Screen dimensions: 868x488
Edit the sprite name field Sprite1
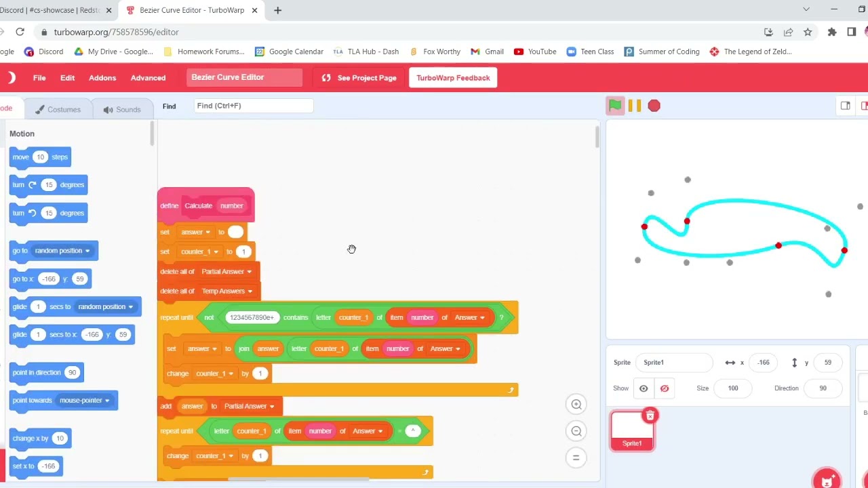tap(674, 363)
